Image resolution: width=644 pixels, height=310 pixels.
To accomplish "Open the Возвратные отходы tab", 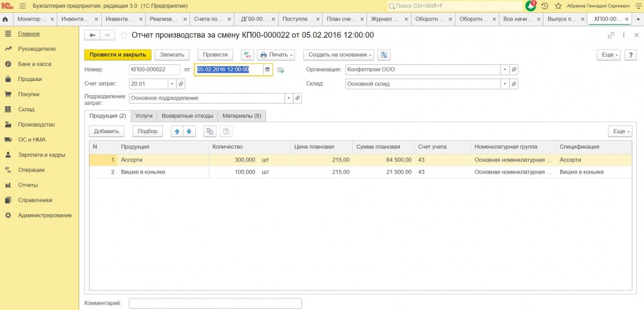I will point(187,116).
